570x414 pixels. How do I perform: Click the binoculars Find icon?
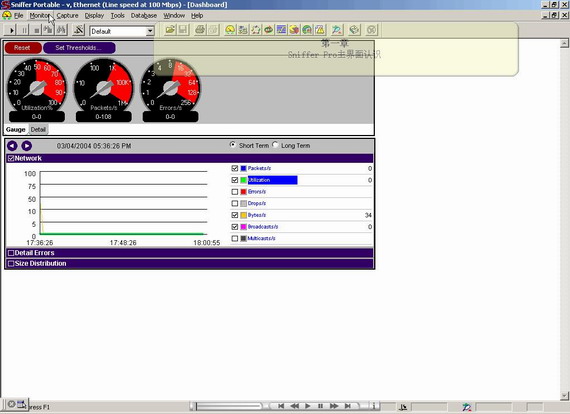click(x=61, y=30)
